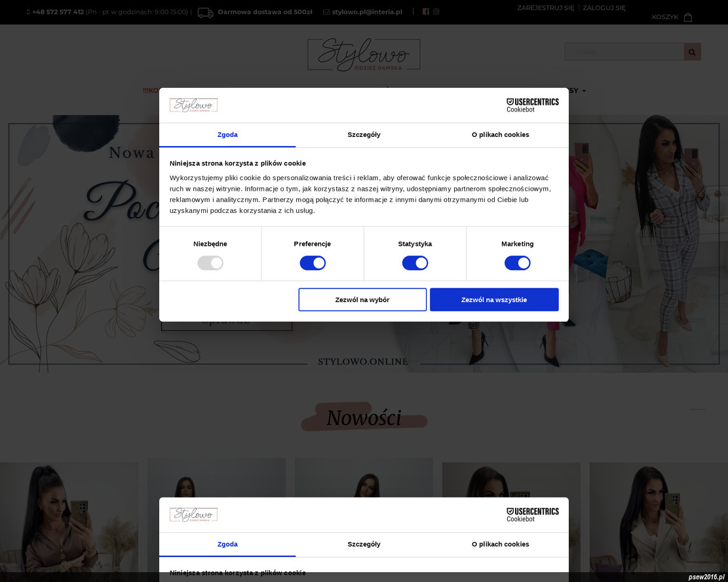
Task: Click Zezwól na wybór button
Action: (x=362, y=300)
